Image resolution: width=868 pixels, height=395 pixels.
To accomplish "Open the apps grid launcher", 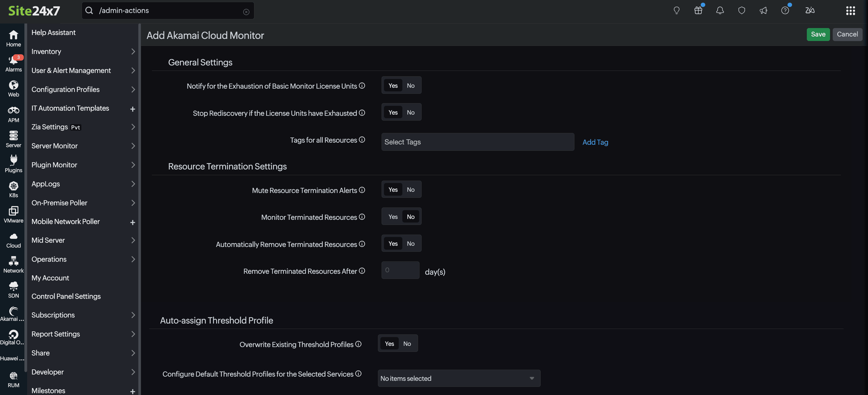I will click(x=850, y=11).
